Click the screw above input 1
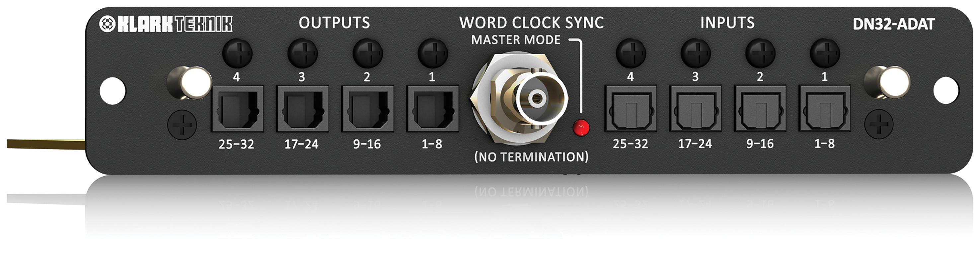Viewport: 980px width, 255px height. click(825, 54)
